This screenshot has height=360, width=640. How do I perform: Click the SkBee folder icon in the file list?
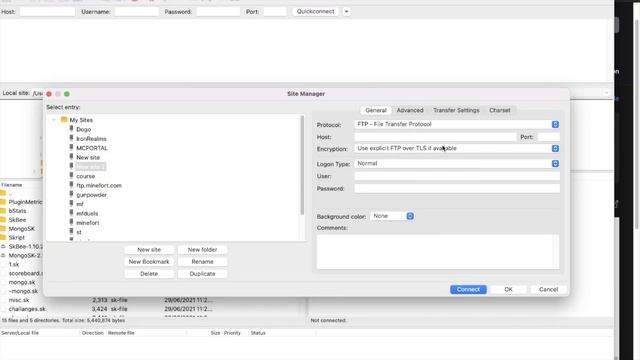[x=3, y=220]
